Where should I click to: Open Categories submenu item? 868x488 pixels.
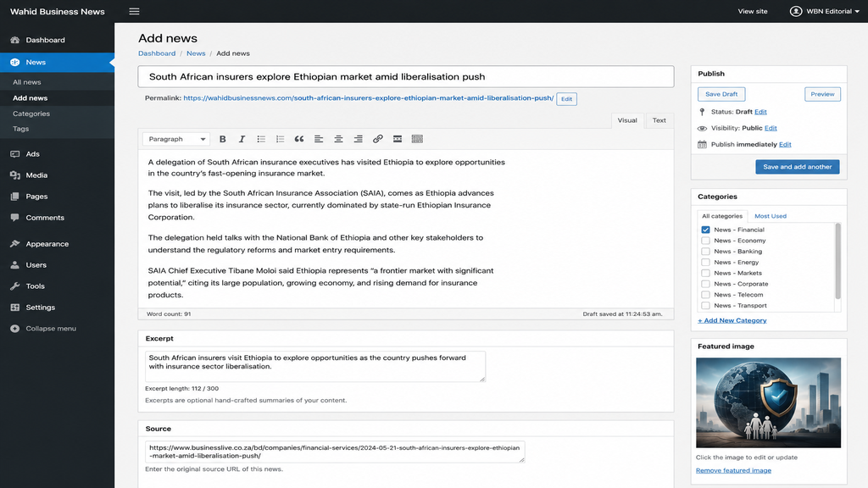[31, 114]
